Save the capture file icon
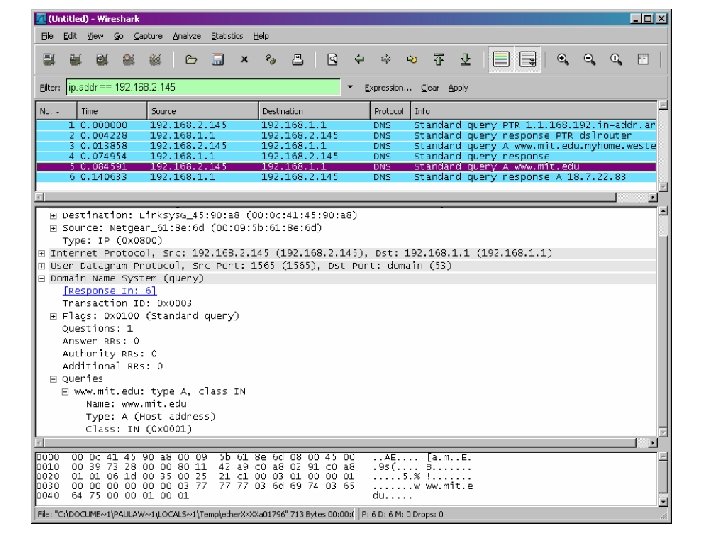The height and width of the screenshot is (540, 720). point(218,60)
